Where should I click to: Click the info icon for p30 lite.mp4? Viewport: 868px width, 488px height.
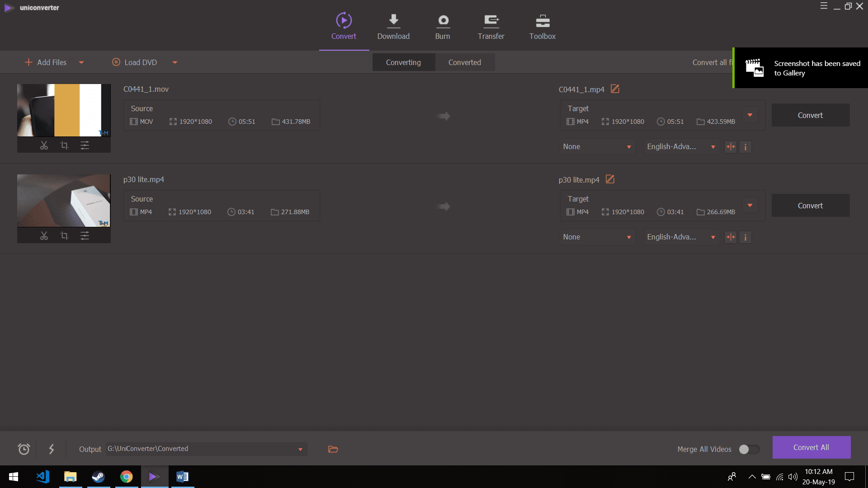coord(745,237)
